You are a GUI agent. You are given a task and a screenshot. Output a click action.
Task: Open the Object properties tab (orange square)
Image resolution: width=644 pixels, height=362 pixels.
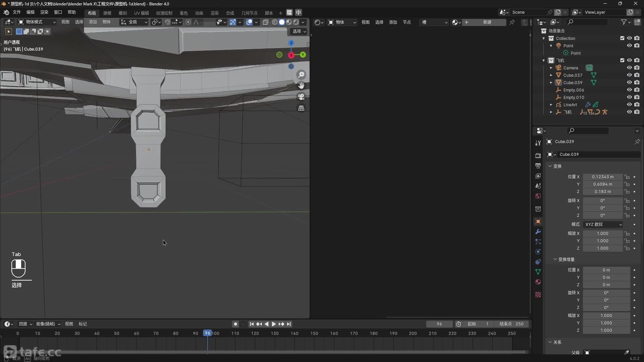click(x=538, y=222)
